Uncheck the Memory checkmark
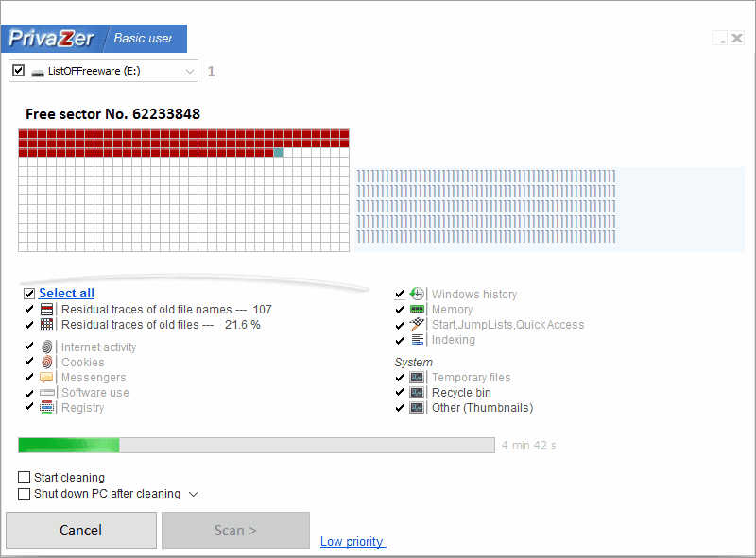This screenshot has height=558, width=756. (x=400, y=309)
